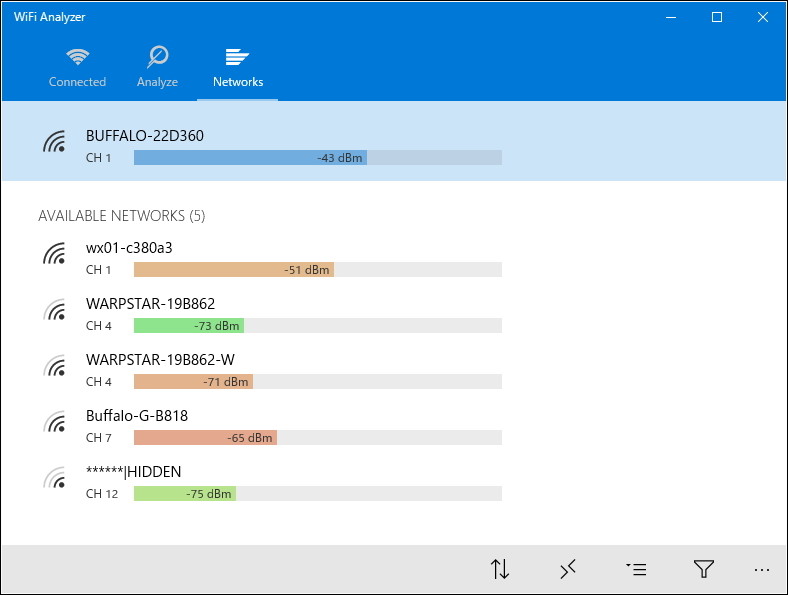Close the WiFi Analyzer window
788x595 pixels.
[762, 17]
